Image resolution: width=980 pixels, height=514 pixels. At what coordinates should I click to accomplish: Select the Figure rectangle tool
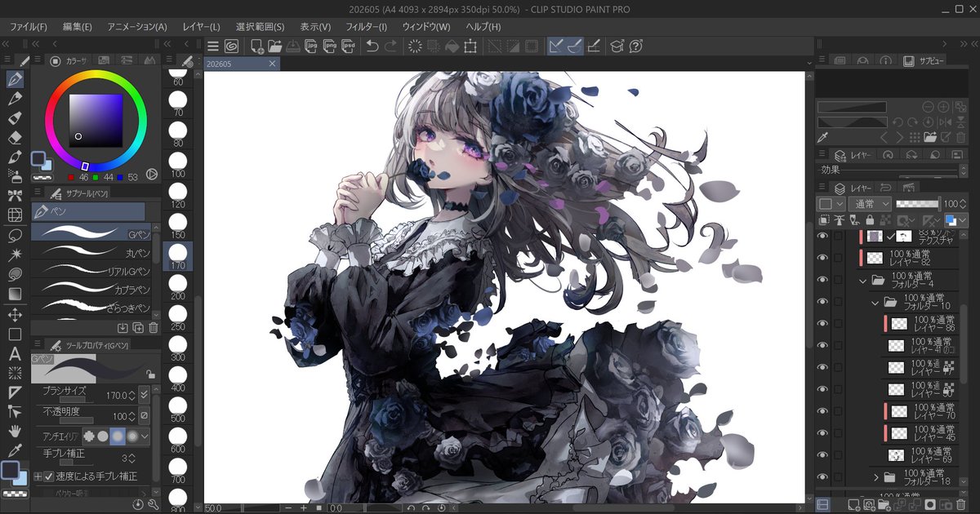(x=15, y=335)
